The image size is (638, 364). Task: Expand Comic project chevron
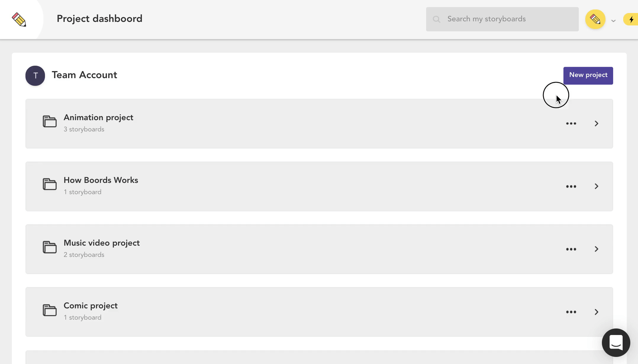596,312
